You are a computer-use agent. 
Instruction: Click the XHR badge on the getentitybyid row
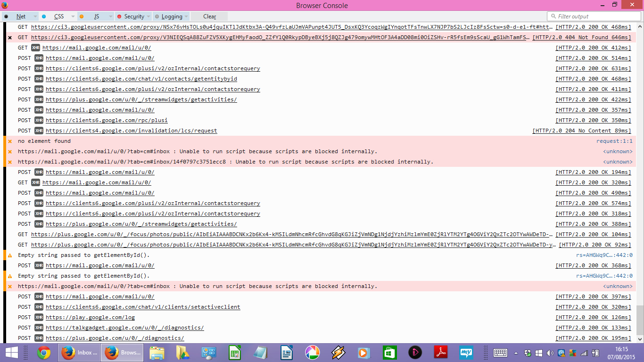[x=39, y=79]
